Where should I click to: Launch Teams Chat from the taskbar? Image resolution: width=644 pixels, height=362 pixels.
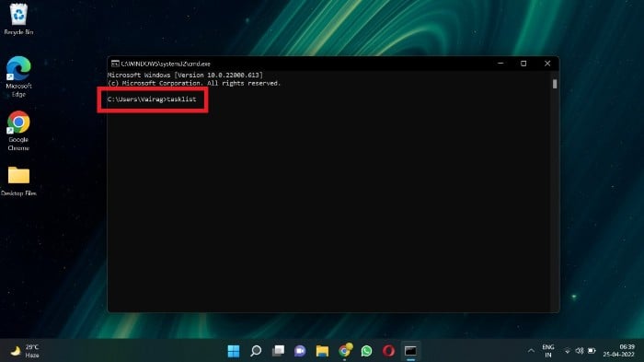pos(300,351)
